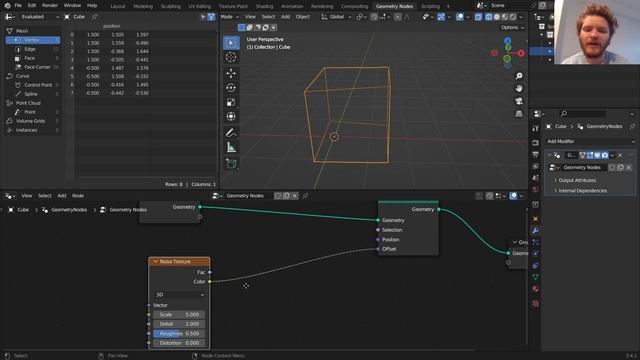
Task: Click the pan hand icon in viewport
Action: tap(519, 89)
